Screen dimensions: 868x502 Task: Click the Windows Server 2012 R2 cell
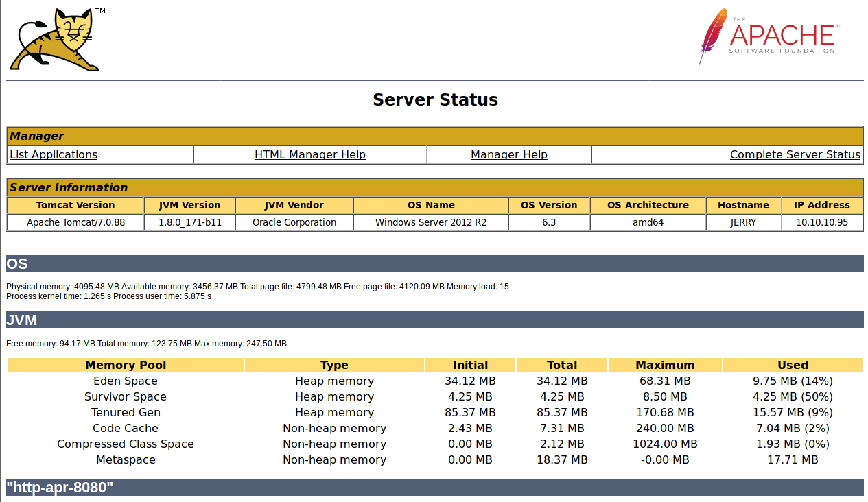[430, 222]
